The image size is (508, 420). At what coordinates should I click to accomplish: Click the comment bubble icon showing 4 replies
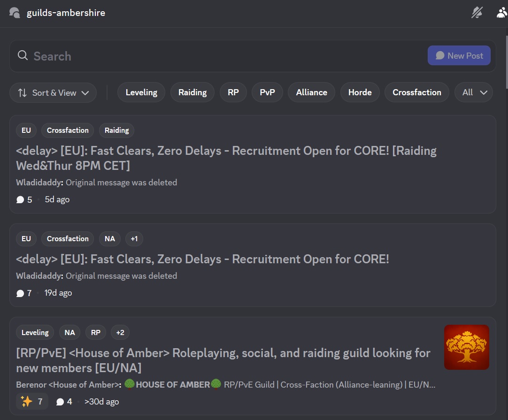click(60, 402)
